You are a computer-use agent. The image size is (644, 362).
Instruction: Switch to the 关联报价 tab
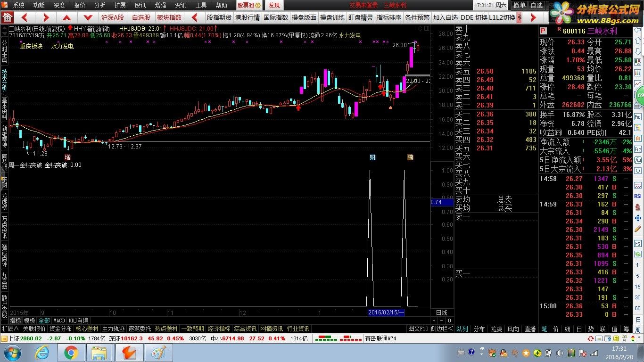[34, 329]
